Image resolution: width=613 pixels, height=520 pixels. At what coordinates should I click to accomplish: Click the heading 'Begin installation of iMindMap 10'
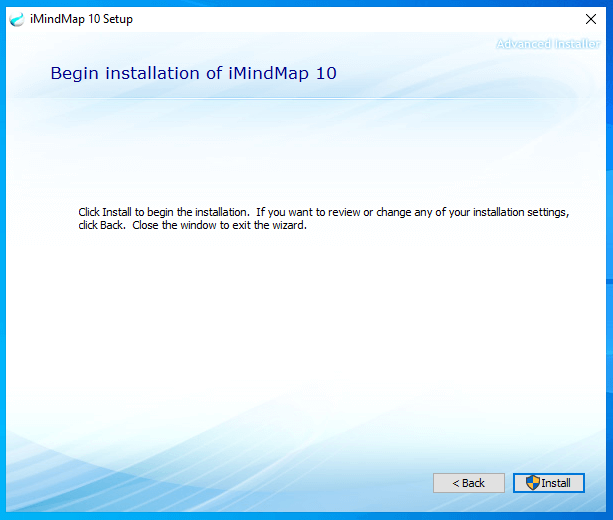[x=194, y=74]
